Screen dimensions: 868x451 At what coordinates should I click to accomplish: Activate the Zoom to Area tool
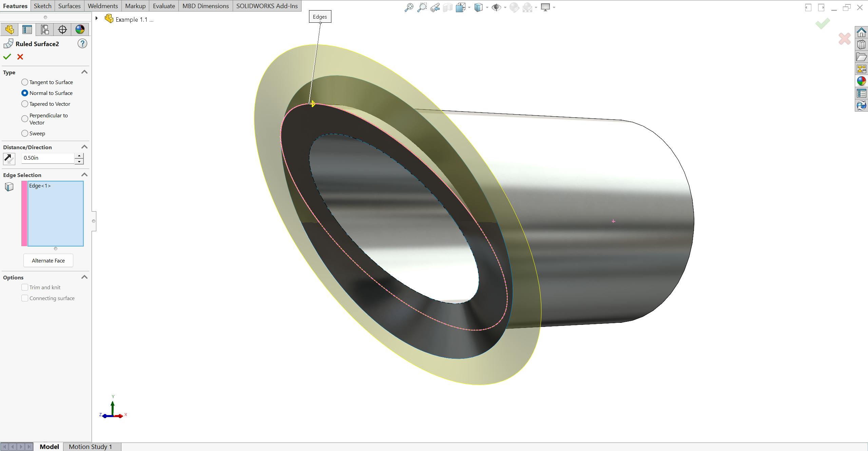coord(422,7)
